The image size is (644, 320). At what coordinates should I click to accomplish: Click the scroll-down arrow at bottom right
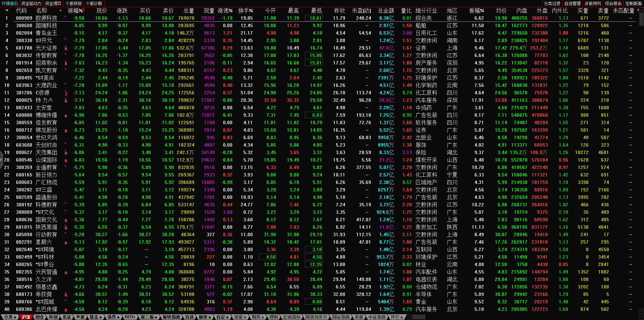click(641, 311)
